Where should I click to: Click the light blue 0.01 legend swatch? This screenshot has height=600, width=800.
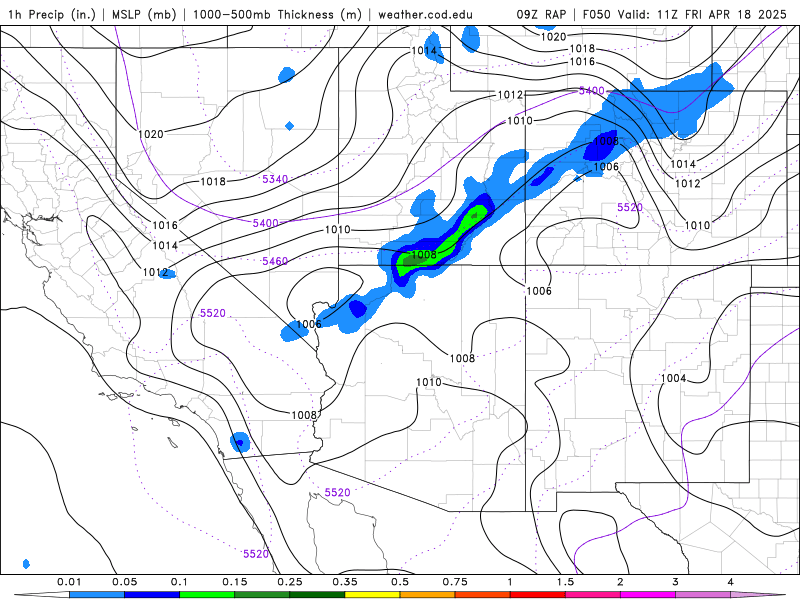(97, 595)
